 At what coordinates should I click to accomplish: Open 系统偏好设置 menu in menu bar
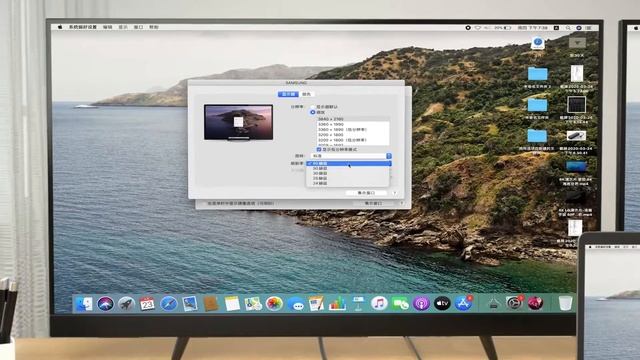coord(82,27)
